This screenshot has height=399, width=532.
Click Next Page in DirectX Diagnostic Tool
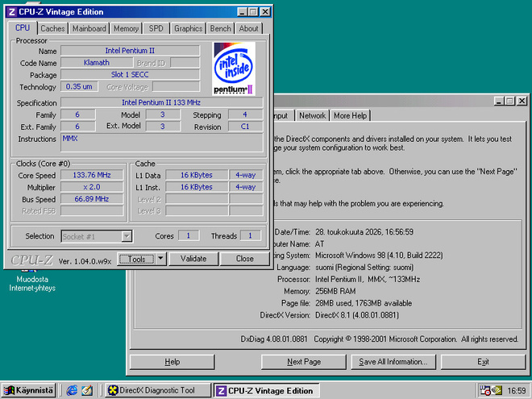[304, 362]
